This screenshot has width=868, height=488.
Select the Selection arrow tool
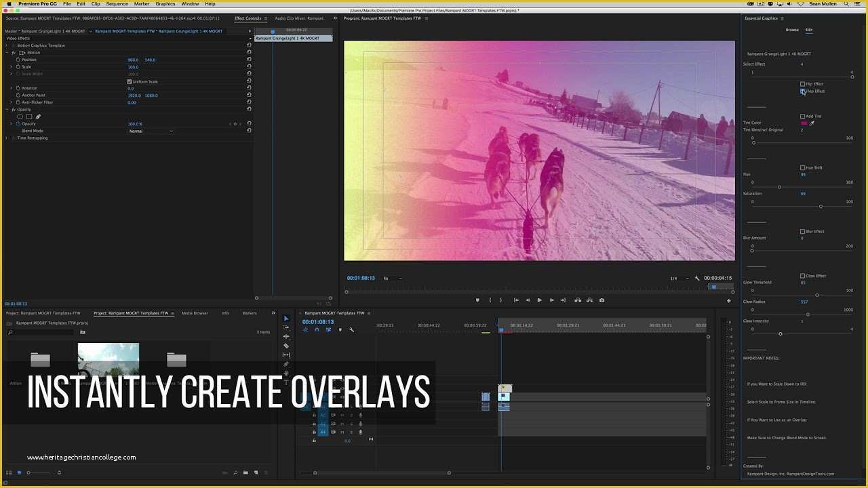pos(286,319)
